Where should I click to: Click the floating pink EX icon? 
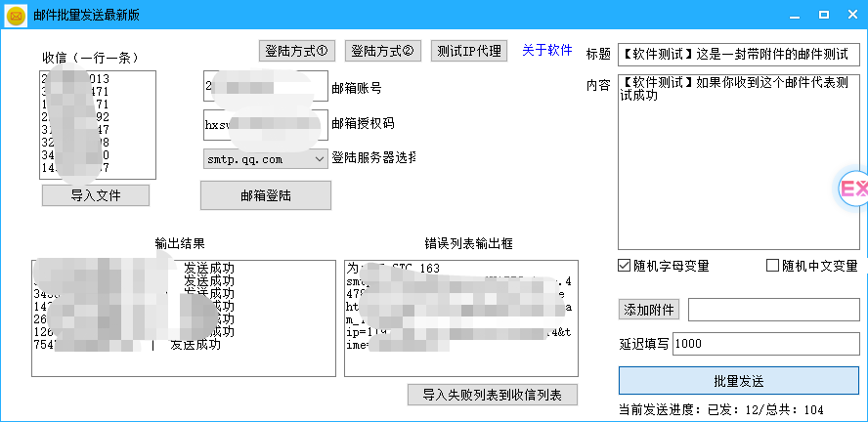(x=853, y=190)
